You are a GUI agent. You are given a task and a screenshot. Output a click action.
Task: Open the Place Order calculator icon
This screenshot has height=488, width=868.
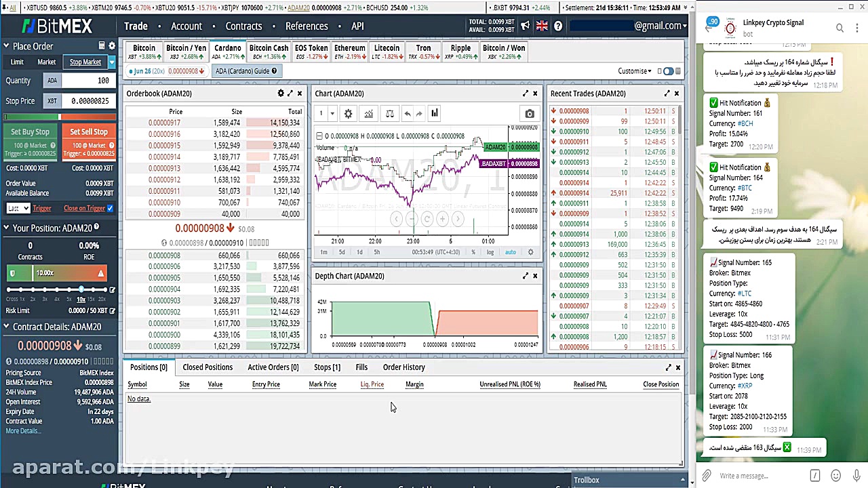(102, 46)
